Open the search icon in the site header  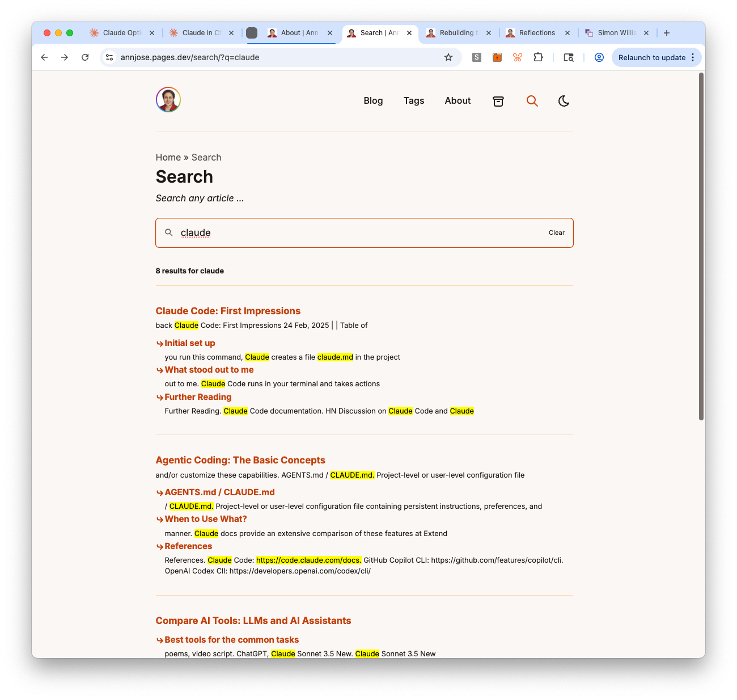(532, 101)
